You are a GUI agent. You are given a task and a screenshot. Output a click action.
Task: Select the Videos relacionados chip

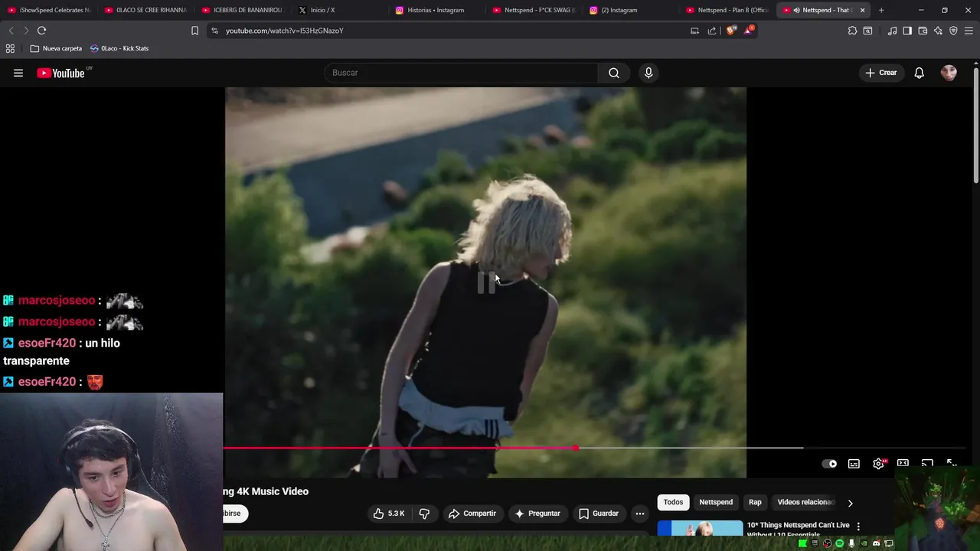[805, 502]
